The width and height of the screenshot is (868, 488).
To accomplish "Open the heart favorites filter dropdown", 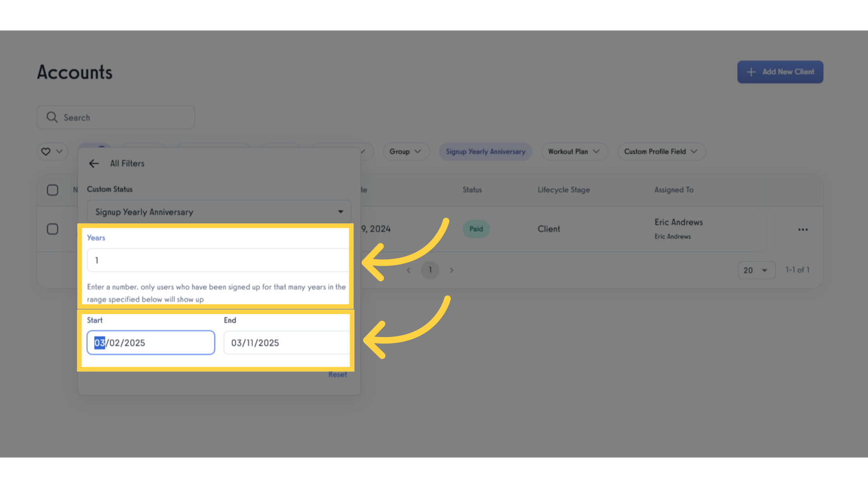I will 52,152.
